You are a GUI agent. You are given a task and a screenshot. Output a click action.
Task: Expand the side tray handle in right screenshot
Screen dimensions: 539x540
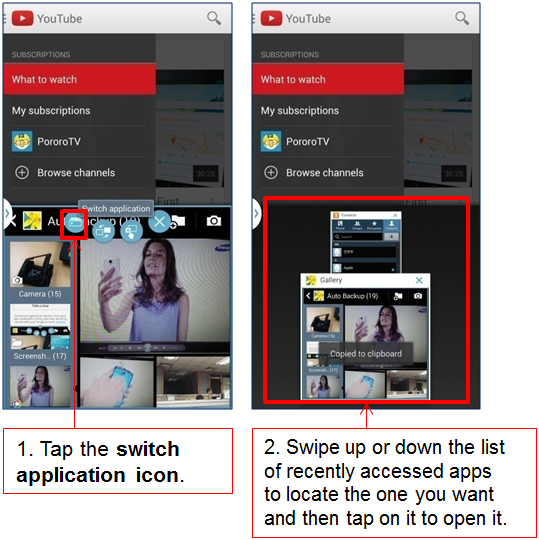click(256, 214)
